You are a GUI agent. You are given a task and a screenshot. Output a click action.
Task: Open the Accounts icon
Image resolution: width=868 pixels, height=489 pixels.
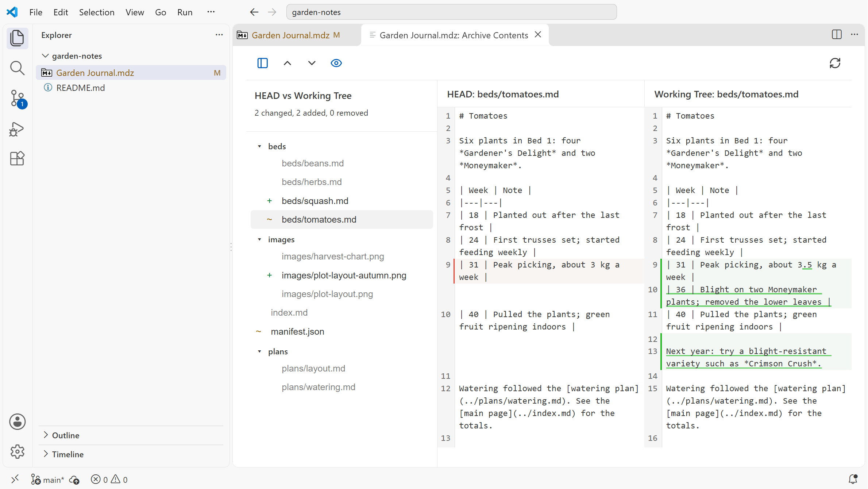pyautogui.click(x=17, y=422)
